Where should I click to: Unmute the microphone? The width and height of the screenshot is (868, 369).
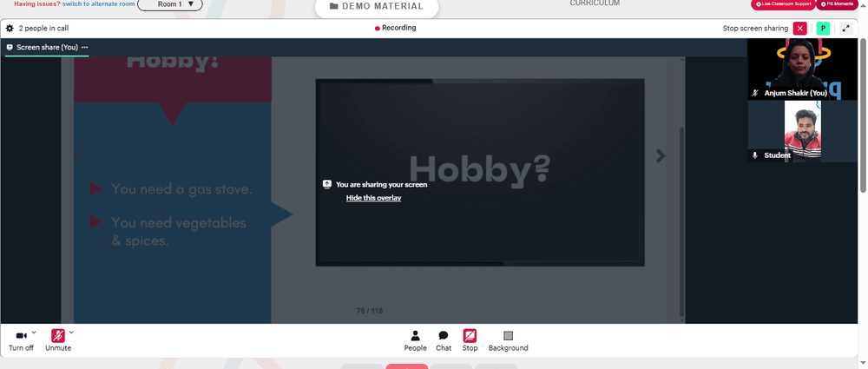(58, 340)
